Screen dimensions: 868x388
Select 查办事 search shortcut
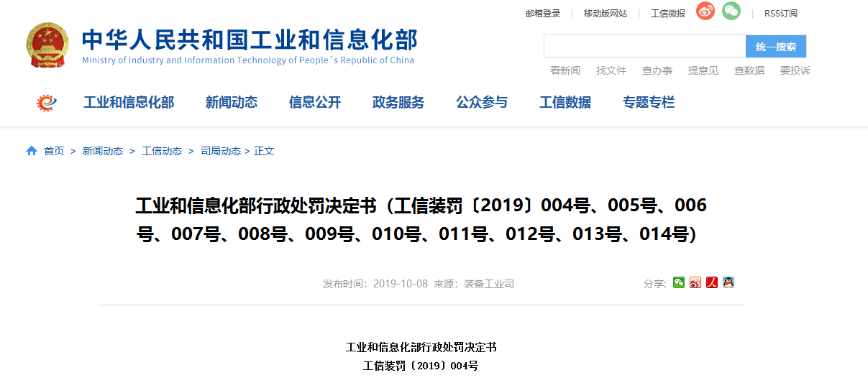click(657, 70)
